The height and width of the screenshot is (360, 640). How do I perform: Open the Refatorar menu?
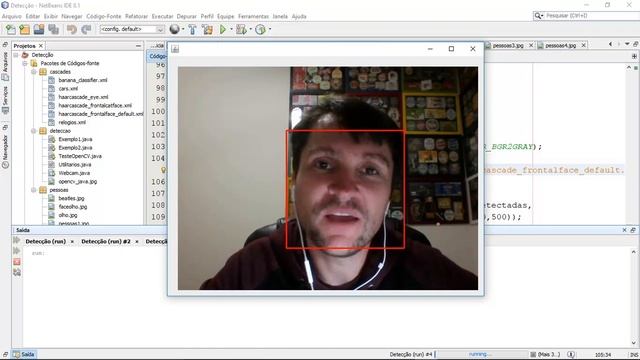coord(136,16)
